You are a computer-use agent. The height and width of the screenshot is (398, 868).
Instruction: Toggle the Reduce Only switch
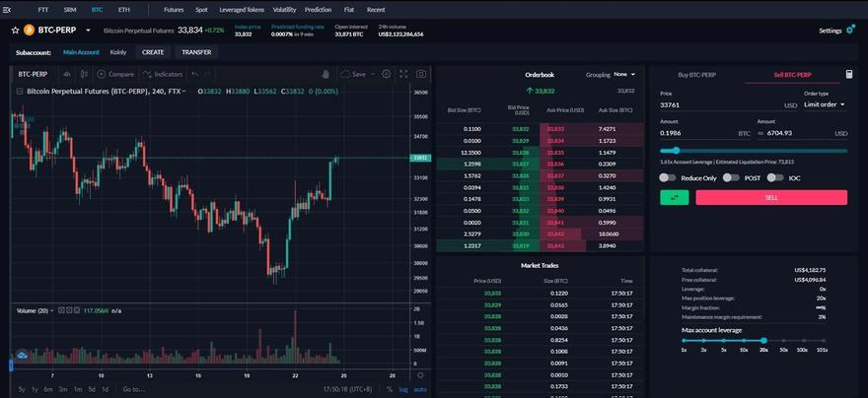[668, 178]
